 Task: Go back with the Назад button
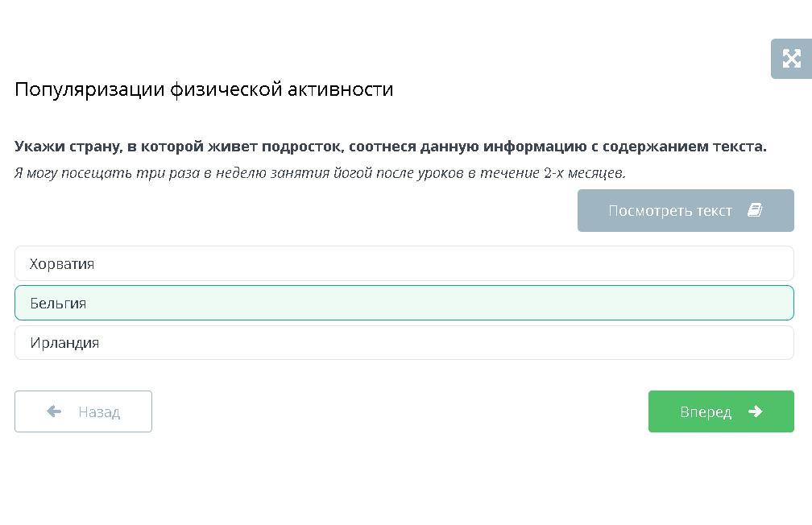pos(83,411)
